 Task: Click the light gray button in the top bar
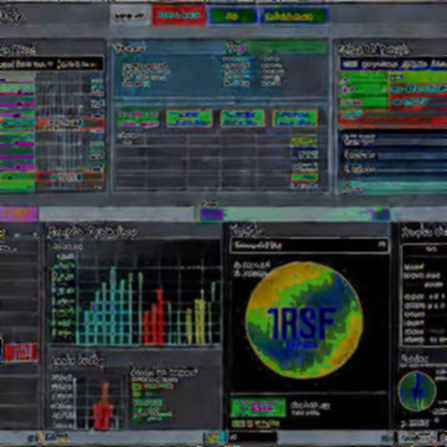coord(130,15)
